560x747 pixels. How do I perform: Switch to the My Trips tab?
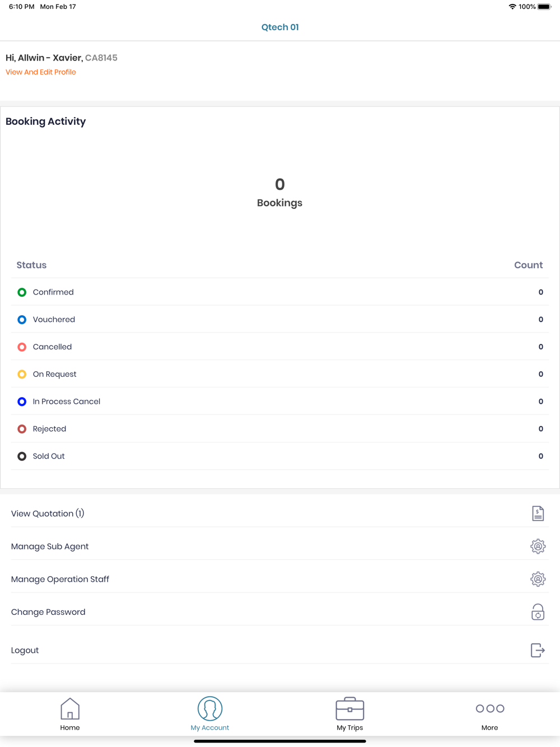click(x=350, y=715)
